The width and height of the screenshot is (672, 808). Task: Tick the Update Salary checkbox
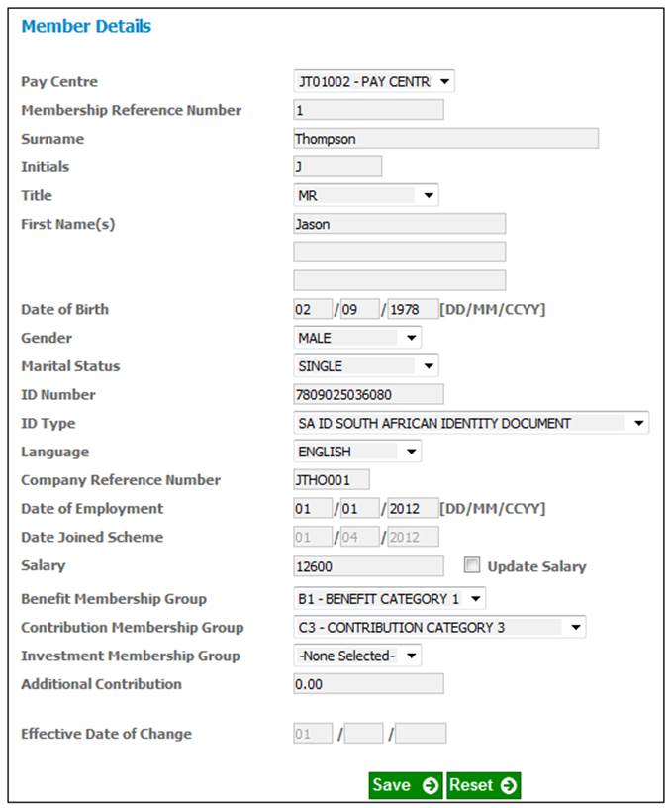[472, 564]
